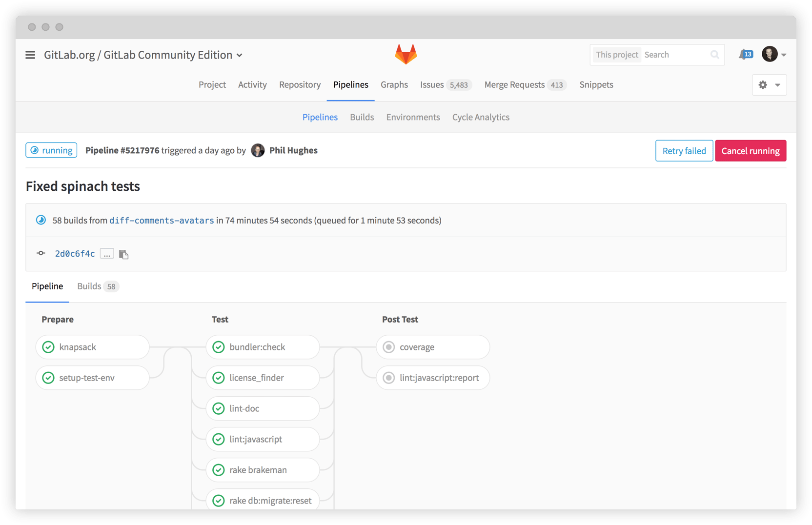Expand commit message ellipsis button
The width and height of the screenshot is (812, 525).
click(107, 254)
